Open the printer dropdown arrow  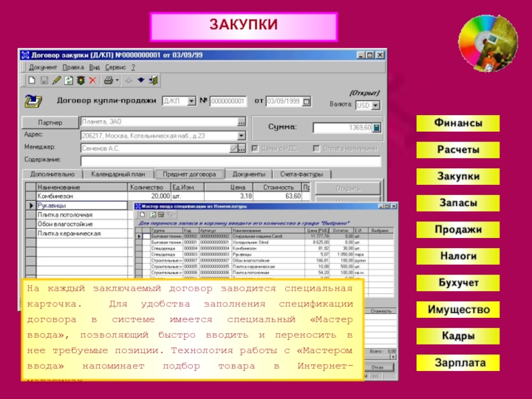[117, 80]
